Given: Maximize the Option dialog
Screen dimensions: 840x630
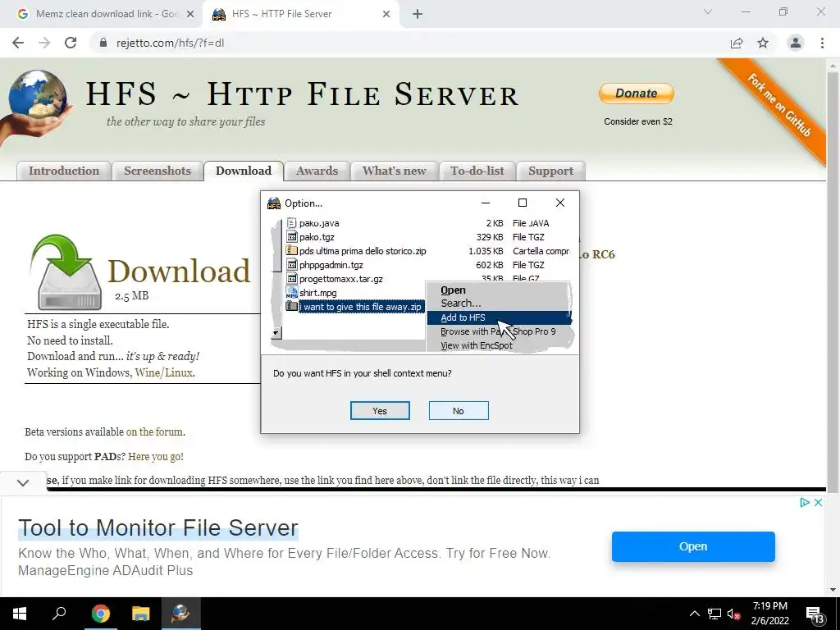Looking at the screenshot, I should pos(523,203).
